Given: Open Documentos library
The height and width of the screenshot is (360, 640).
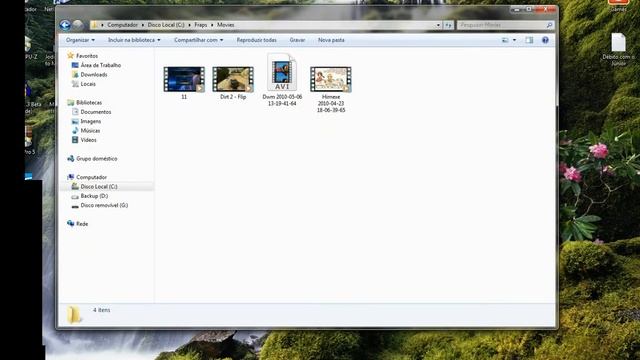Looking at the screenshot, I should 96,112.
